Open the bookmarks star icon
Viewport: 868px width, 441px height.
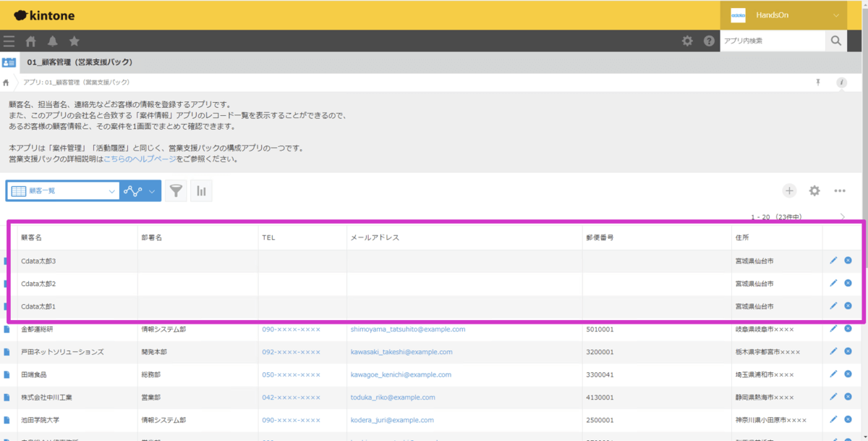74,41
